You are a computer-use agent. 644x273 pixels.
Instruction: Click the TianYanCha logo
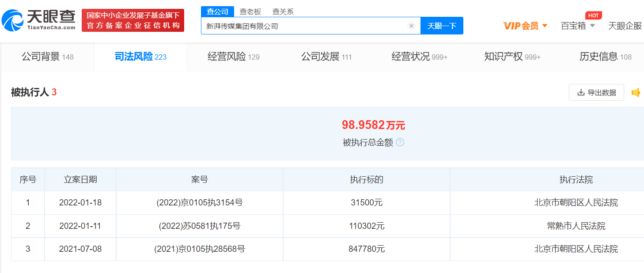coord(38,20)
